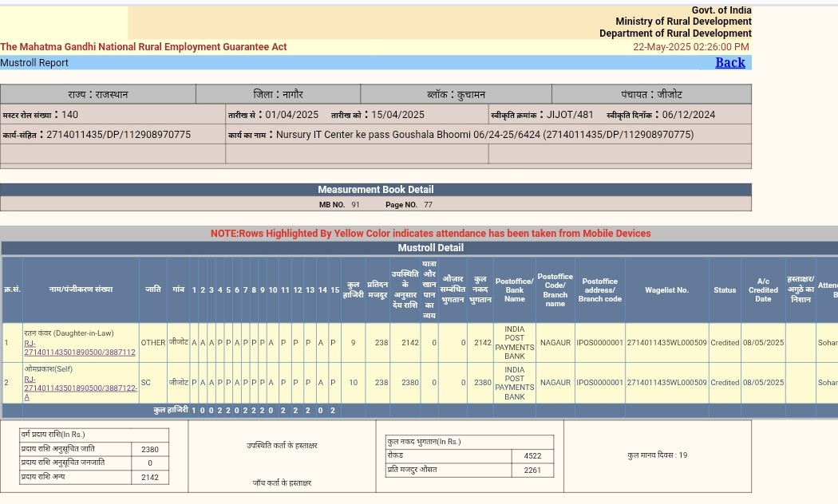Click the name 'ओमप्रकाश(Self)'

(x=48, y=369)
